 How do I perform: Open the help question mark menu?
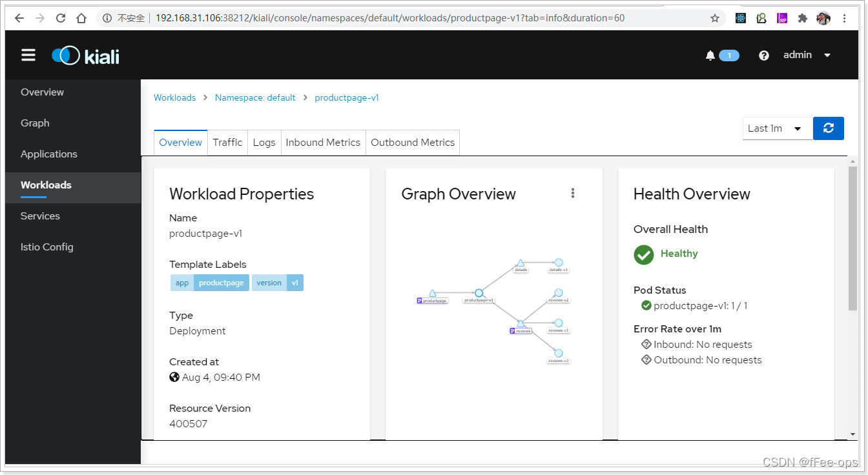coord(764,56)
